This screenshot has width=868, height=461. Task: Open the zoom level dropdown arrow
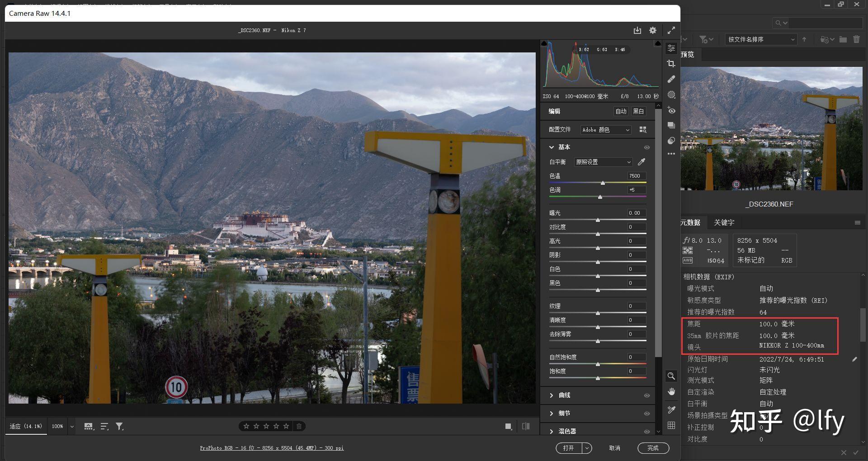(x=71, y=426)
